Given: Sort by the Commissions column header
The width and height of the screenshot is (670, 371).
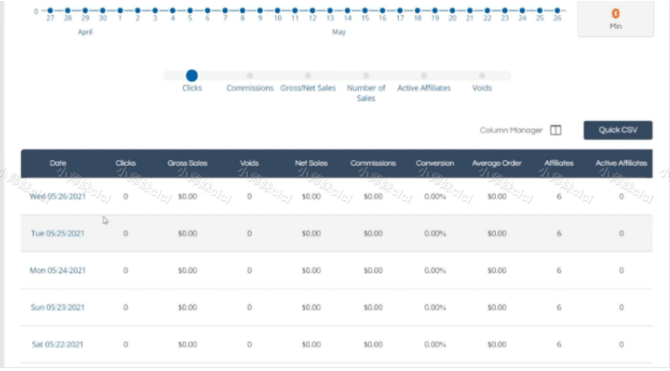Looking at the screenshot, I should coord(373,163).
